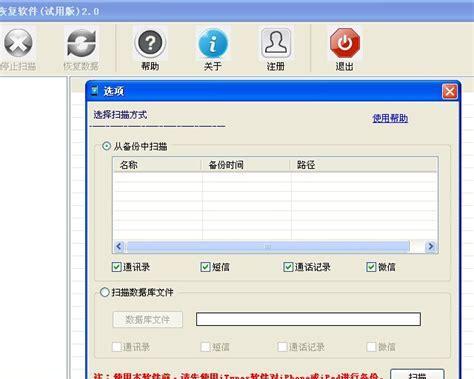This screenshot has height=379, width=474.
Task: Click the 停止扫描 stop scan icon
Action: (x=17, y=43)
